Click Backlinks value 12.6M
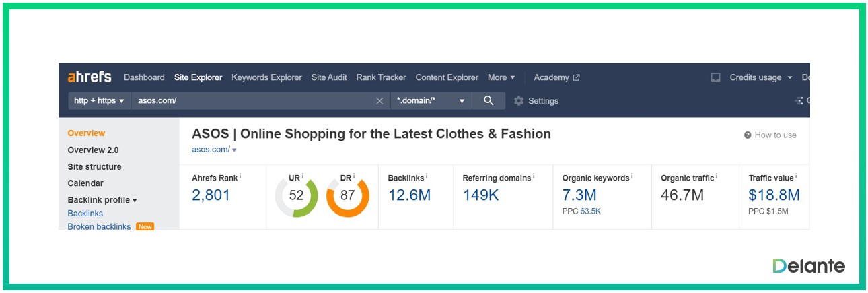Image resolution: width=868 pixels, height=293 pixels. 409,195
